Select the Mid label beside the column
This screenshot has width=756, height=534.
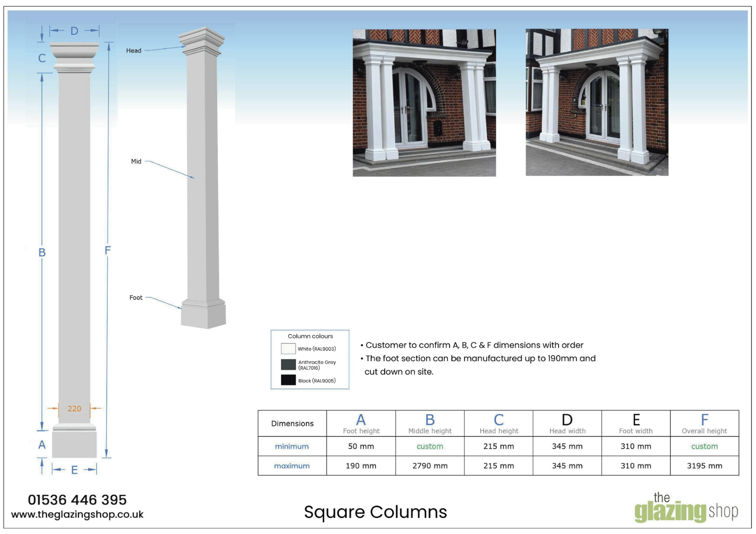tap(136, 162)
